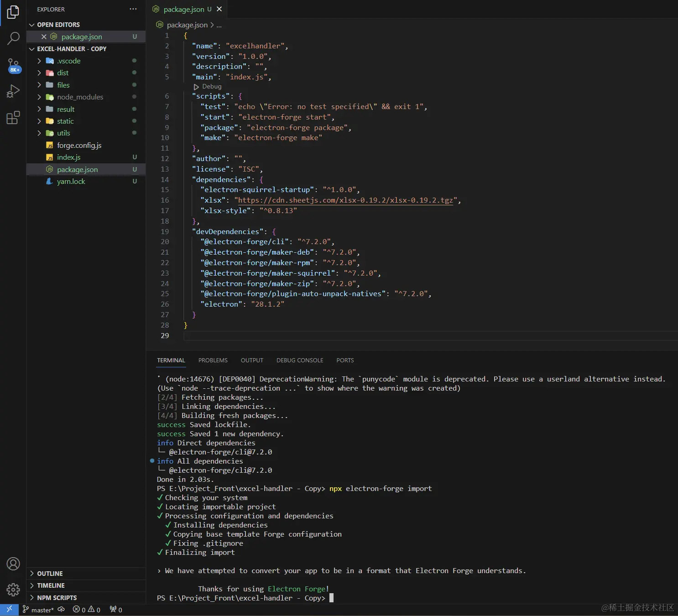
Task: Switch to the Debug Console tab
Action: click(x=300, y=360)
